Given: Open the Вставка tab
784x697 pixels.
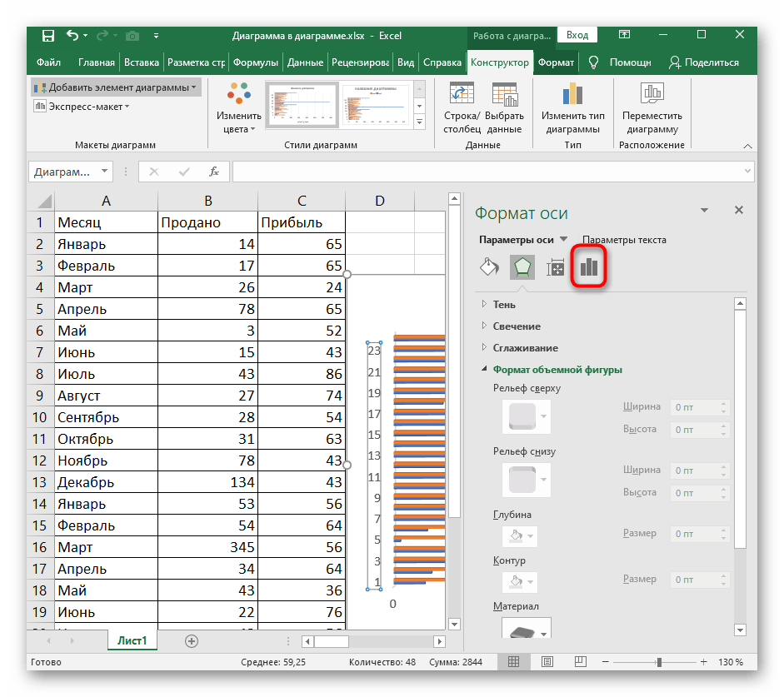Looking at the screenshot, I should point(142,62).
